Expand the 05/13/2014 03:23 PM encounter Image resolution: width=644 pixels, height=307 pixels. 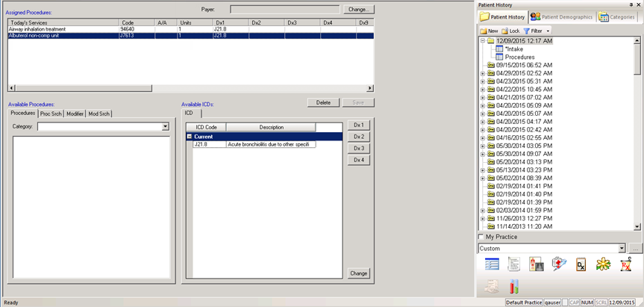[x=483, y=170]
